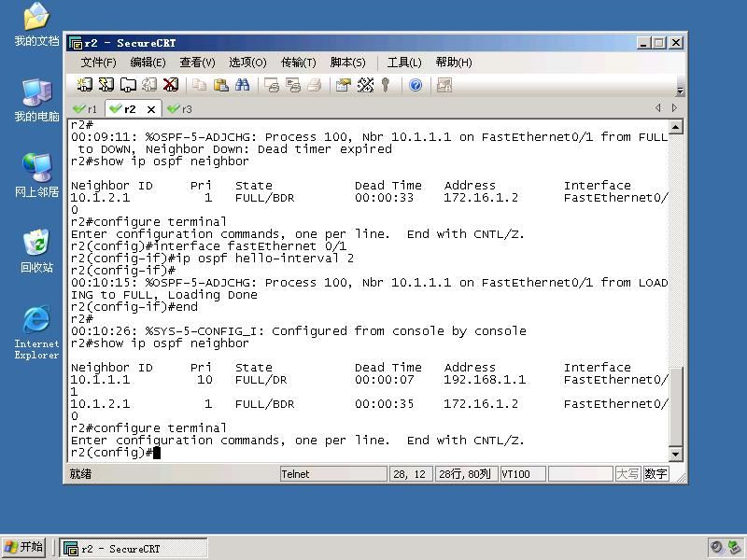Switch to the r1 session tab
This screenshot has height=560, width=747.
pos(86,109)
